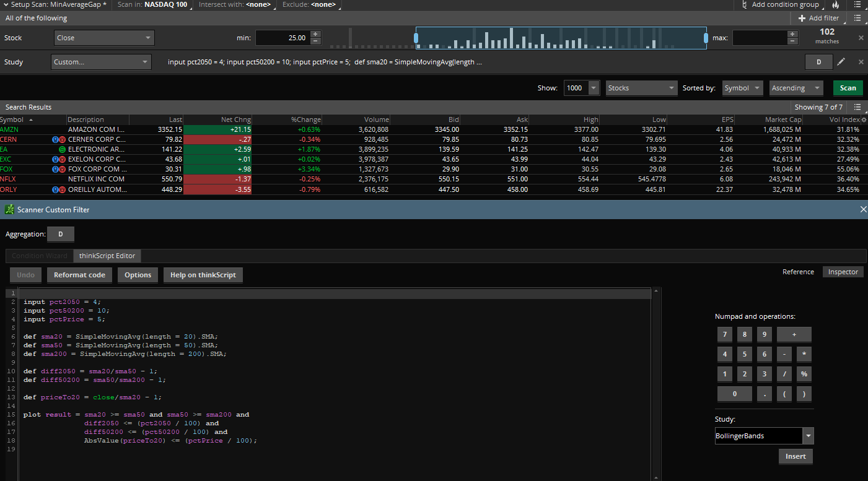Open Setup Scan MinAverageGap menu
The width and height of the screenshot is (868, 481).
(55, 4)
